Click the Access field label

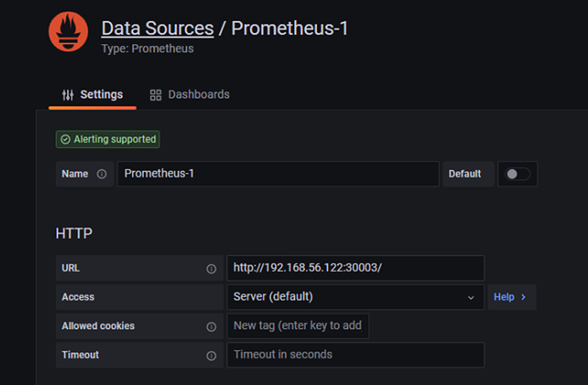(x=78, y=297)
